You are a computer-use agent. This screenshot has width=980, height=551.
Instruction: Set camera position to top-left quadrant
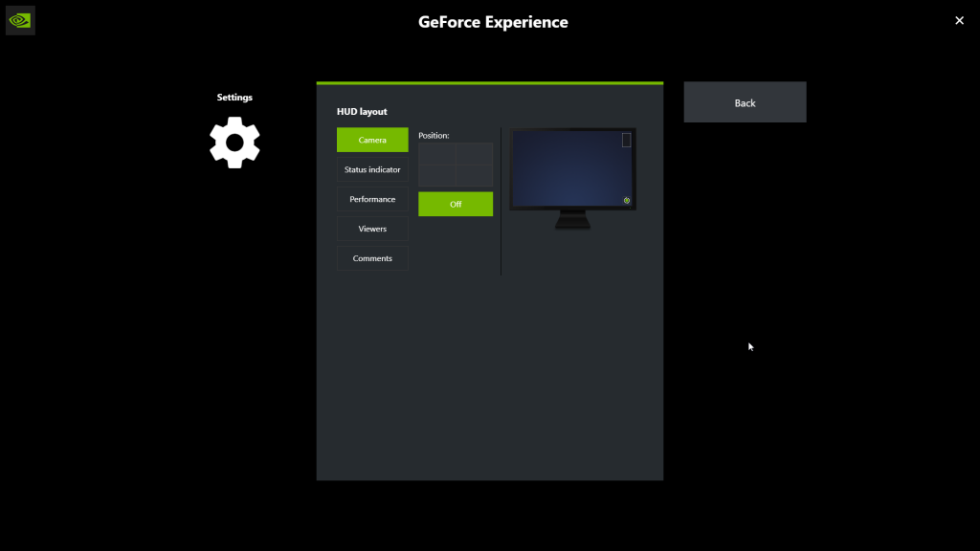pyautogui.click(x=436, y=154)
